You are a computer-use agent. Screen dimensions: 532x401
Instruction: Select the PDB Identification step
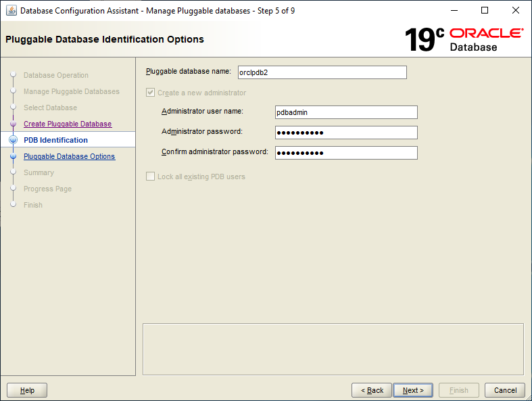[55, 140]
